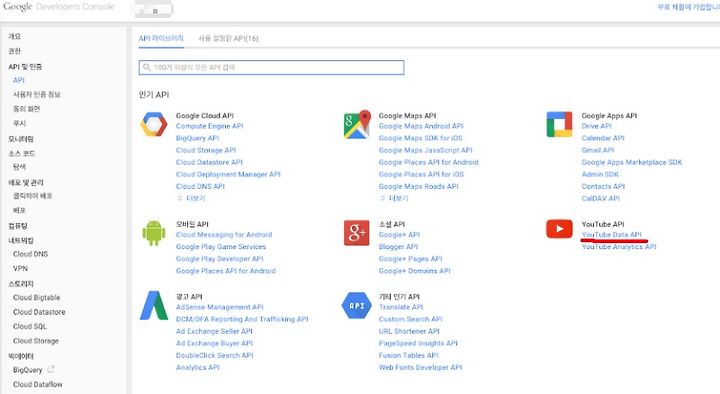
Task: Expand more items under Google Maps API
Action: (x=394, y=198)
